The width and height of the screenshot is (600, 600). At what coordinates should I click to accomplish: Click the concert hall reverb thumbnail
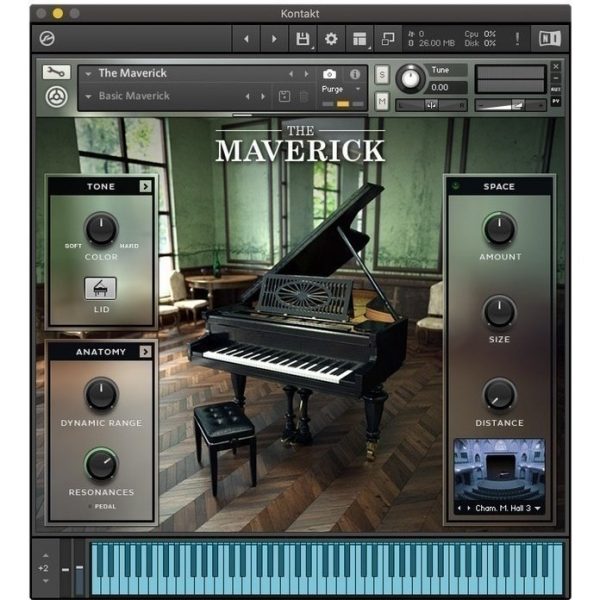click(499, 471)
